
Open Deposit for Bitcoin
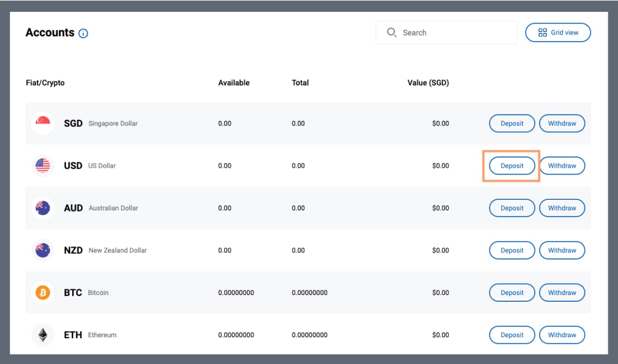[511, 292]
